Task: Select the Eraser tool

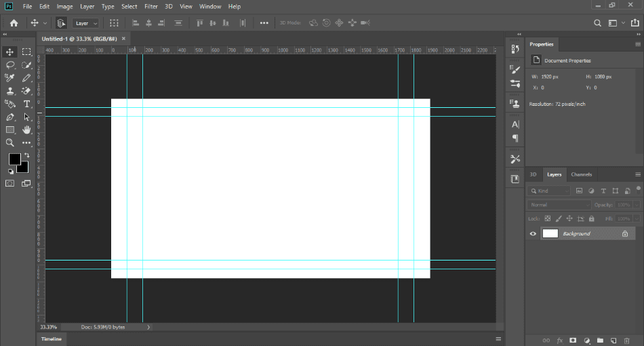Action: click(26, 91)
